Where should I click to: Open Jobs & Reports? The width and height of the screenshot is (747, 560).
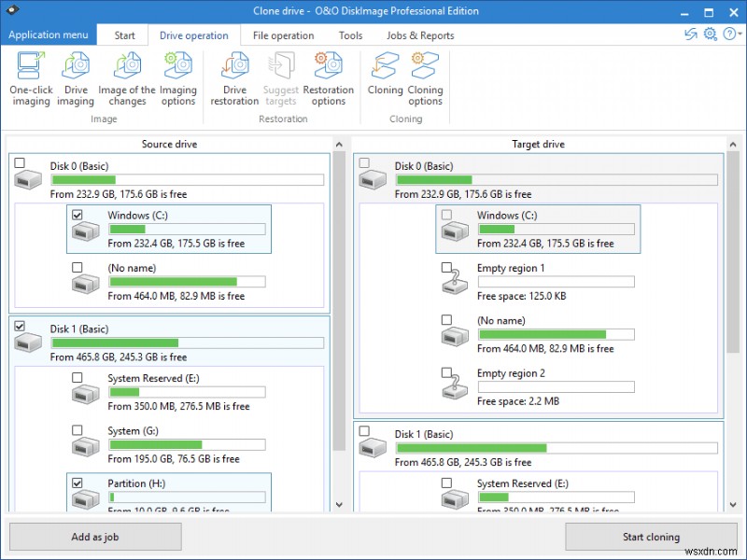coord(420,35)
